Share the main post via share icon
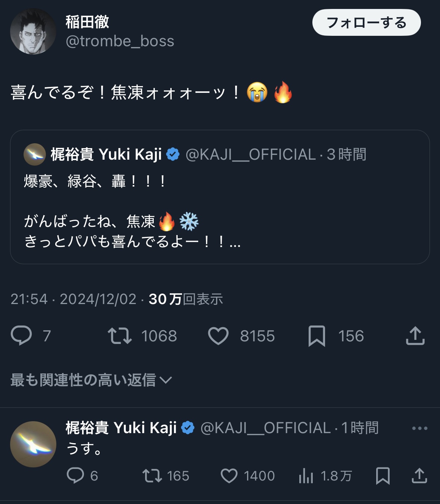 415,336
